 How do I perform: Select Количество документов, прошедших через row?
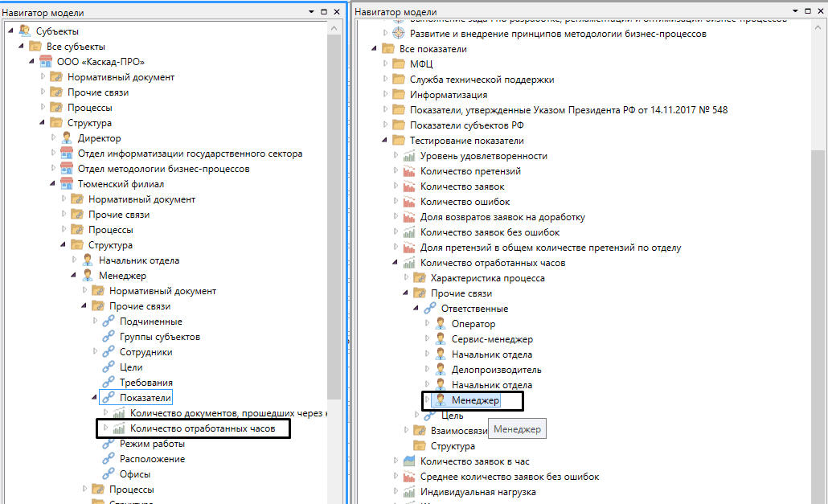[228, 412]
